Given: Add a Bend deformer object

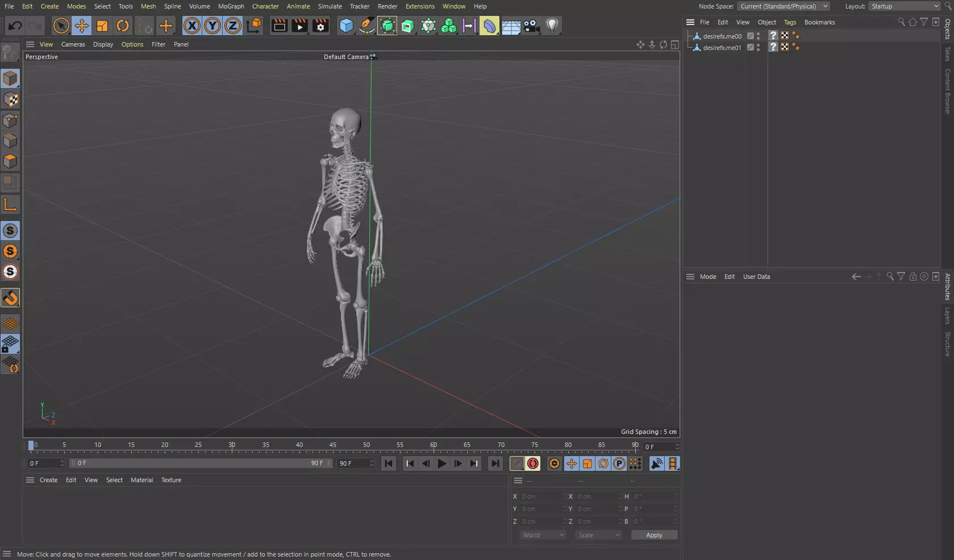Looking at the screenshot, I should click(x=489, y=26).
